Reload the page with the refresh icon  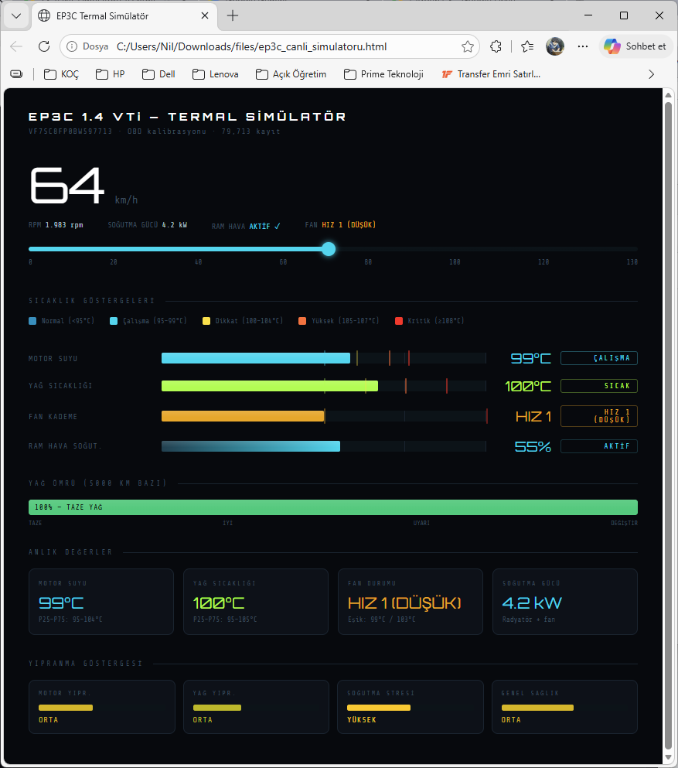pos(44,46)
